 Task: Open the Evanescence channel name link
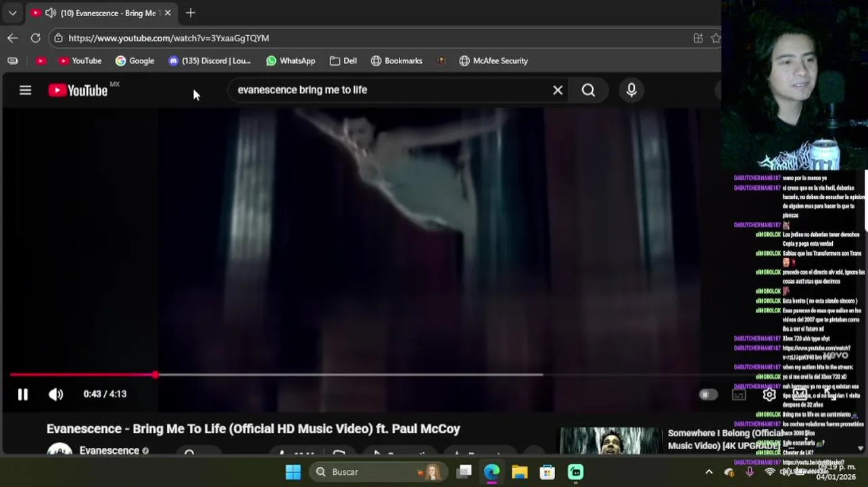(109, 450)
